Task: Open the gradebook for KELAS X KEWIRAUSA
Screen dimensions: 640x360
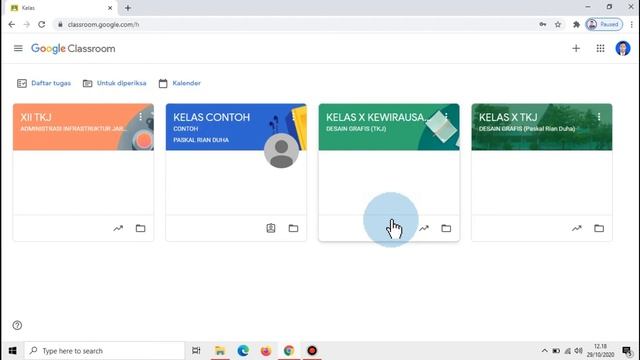Action: (424, 228)
